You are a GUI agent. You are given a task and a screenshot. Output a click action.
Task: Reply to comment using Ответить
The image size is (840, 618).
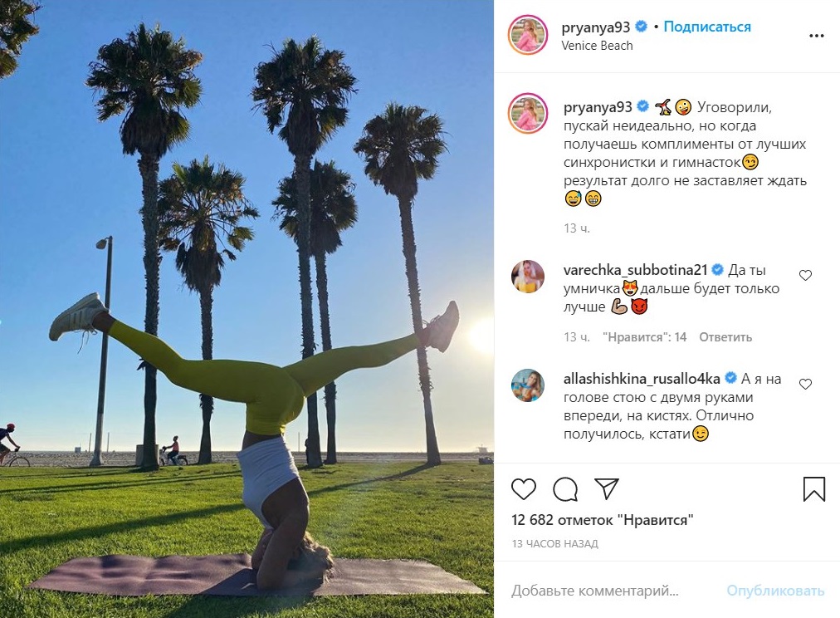[725, 337]
